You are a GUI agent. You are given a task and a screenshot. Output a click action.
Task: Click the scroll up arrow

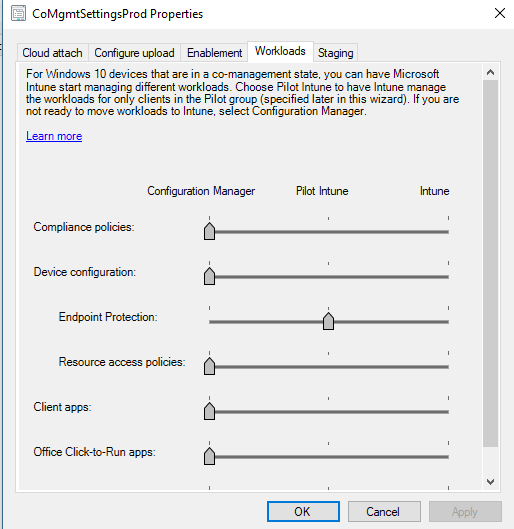tap(490, 72)
